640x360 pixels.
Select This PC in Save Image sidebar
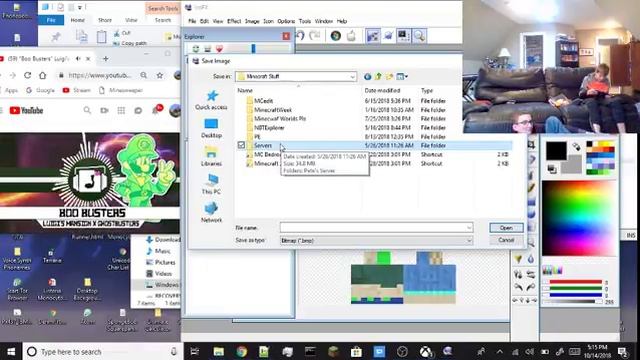[211, 184]
